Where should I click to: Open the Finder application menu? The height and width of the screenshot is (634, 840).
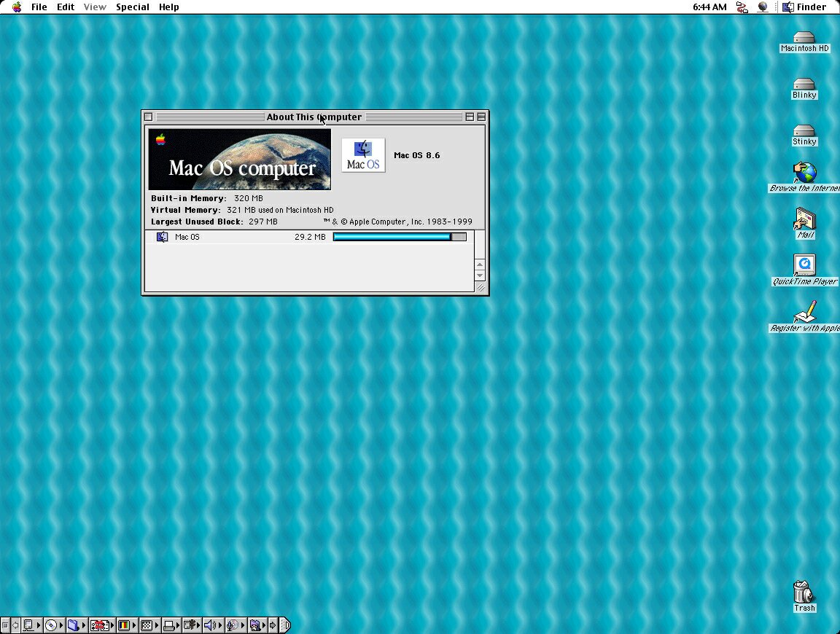[x=804, y=7]
